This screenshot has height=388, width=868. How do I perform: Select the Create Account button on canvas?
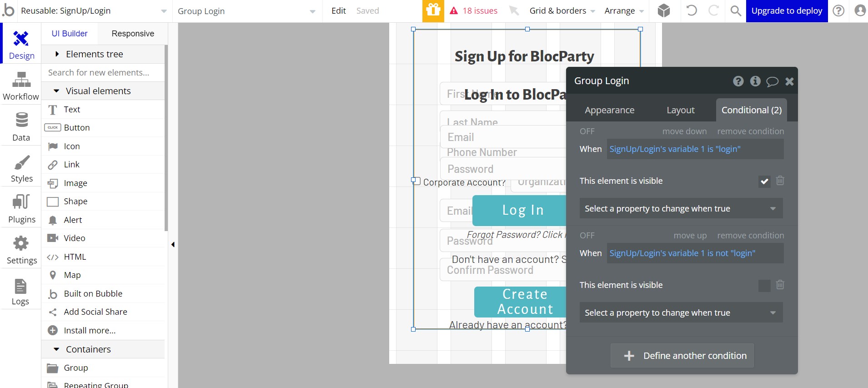(x=520, y=302)
